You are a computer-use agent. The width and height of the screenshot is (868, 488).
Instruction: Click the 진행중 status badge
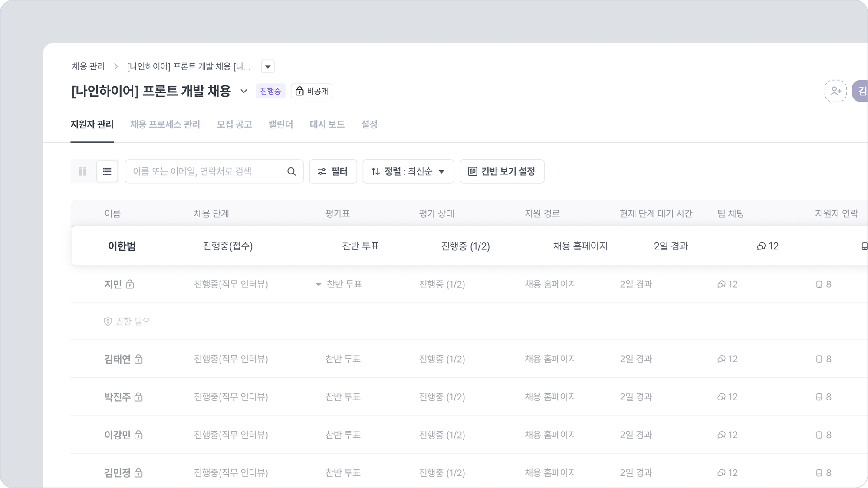pos(270,91)
